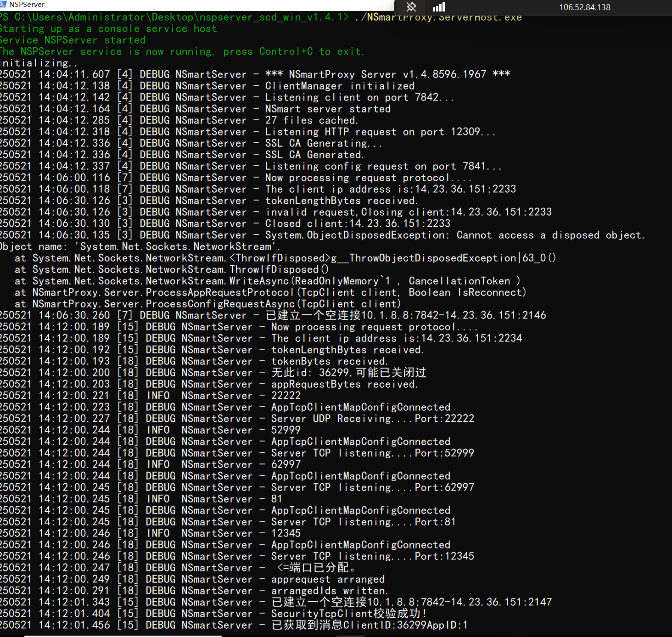Click the 'NetworkStream.WriteAsync' stack trace line
Image resolution: width=672 pixels, height=637 pixels.
(x=268, y=281)
